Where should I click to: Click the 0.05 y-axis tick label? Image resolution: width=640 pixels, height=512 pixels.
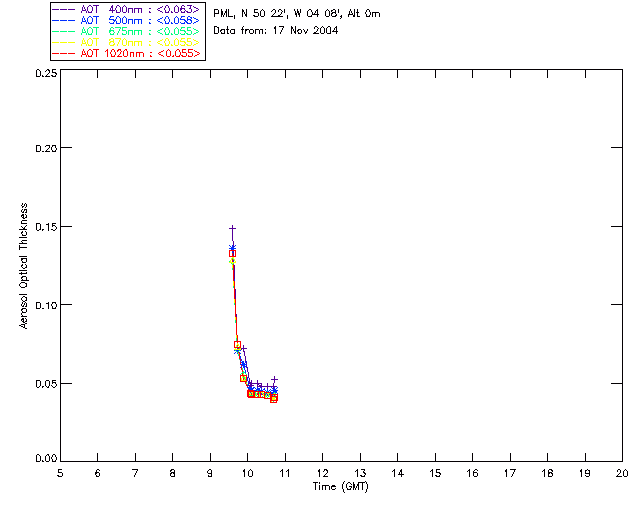coord(46,384)
